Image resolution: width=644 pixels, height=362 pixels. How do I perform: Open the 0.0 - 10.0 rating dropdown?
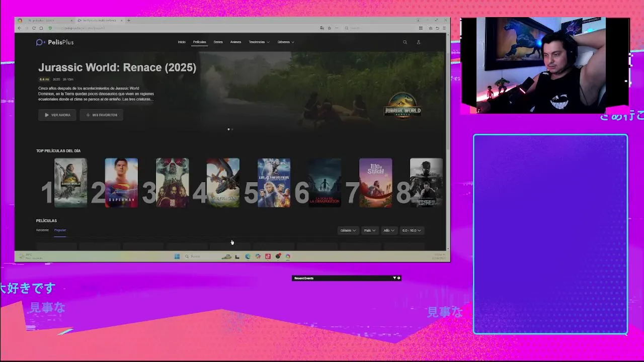point(411,230)
